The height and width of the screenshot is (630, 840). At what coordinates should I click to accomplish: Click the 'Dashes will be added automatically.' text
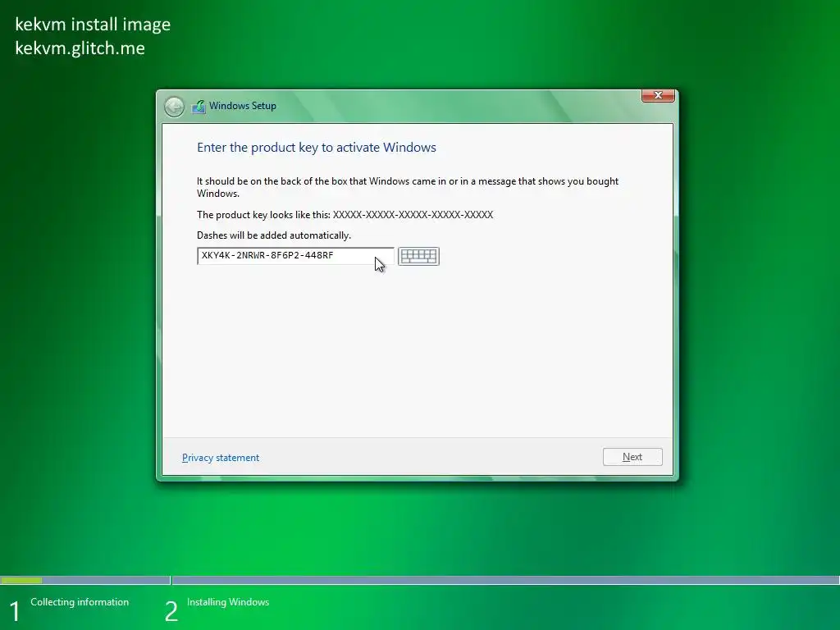point(274,235)
